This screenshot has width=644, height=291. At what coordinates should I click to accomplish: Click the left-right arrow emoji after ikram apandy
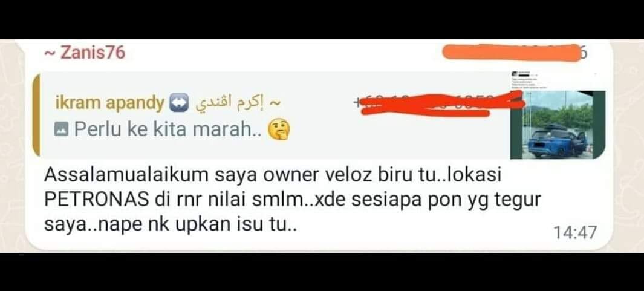tap(180, 103)
